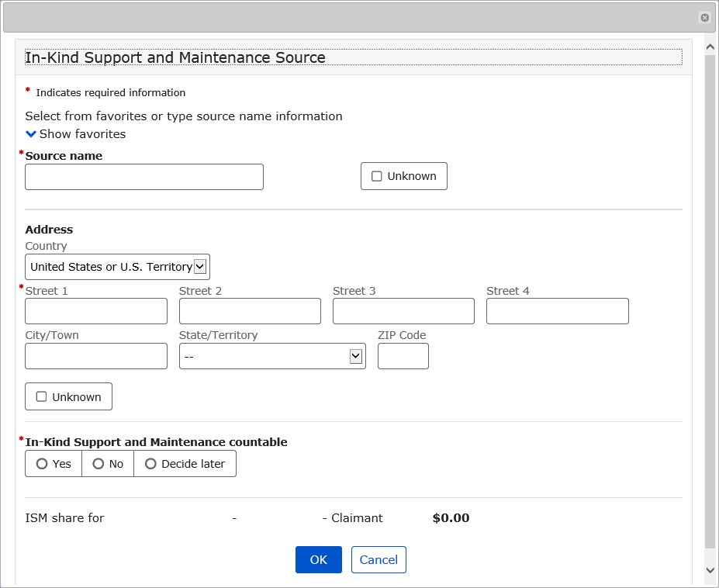The width and height of the screenshot is (719, 588).
Task: Focus the Street 2 input box
Action: pos(250,311)
